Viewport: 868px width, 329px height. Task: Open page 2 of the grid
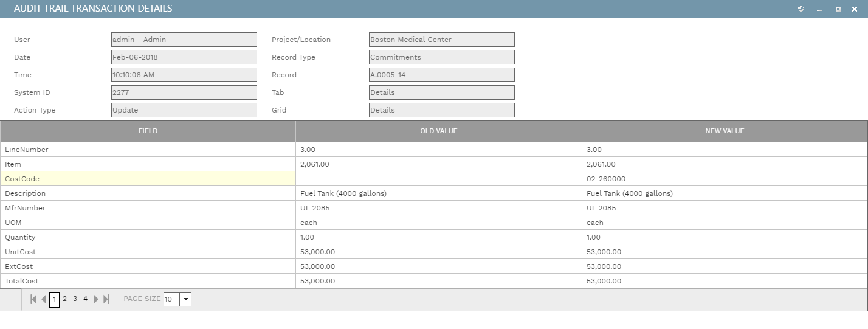pos(65,299)
